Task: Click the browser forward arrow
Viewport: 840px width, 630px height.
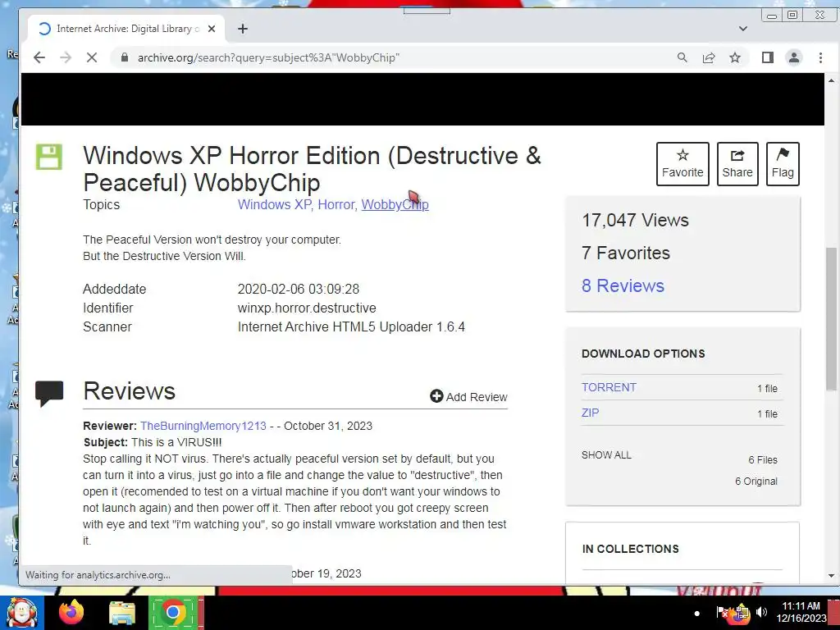Action: point(66,57)
